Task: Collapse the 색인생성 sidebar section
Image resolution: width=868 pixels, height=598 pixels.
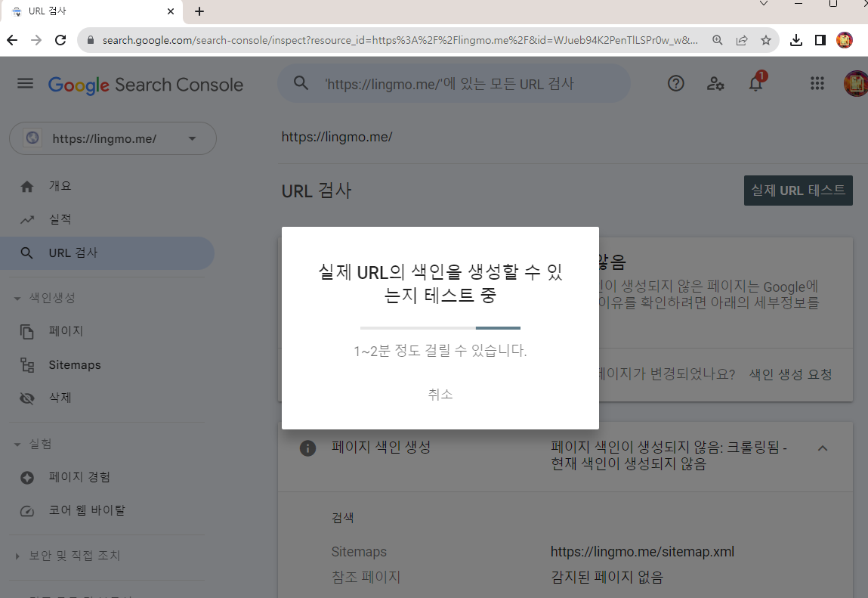Action: pyautogui.click(x=17, y=298)
